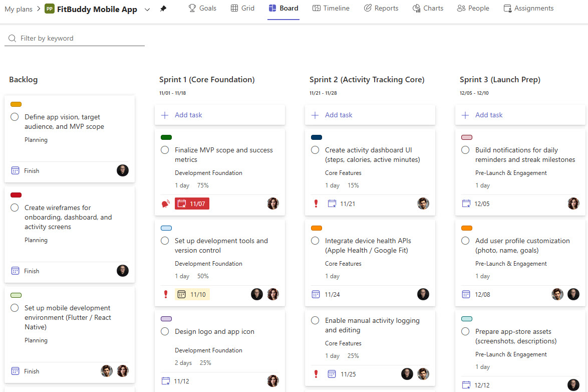View the Reports section

[381, 8]
